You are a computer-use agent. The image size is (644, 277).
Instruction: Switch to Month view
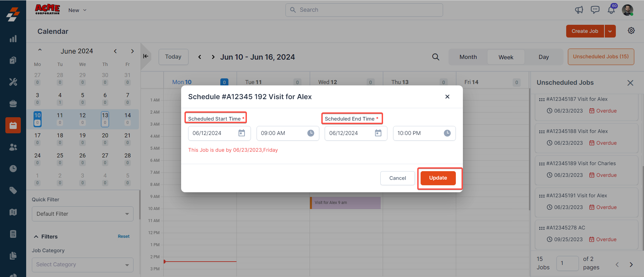pyautogui.click(x=468, y=57)
